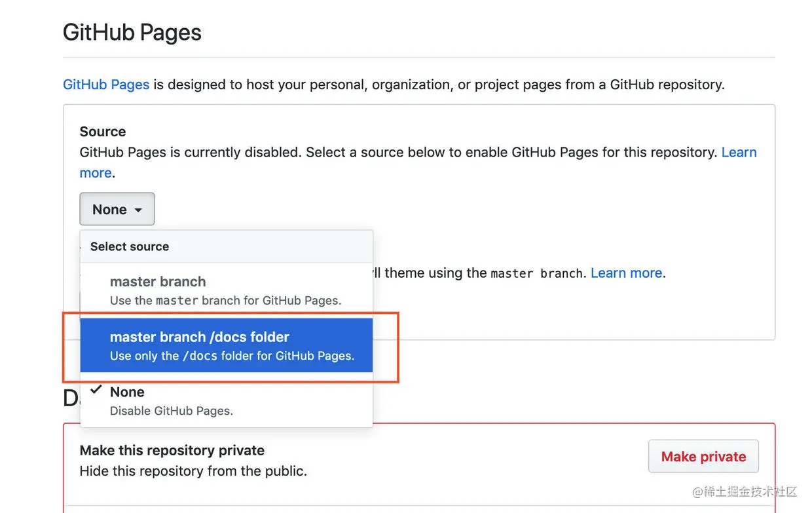This screenshot has width=812, height=513.
Task: Click the Make private button
Action: click(703, 457)
